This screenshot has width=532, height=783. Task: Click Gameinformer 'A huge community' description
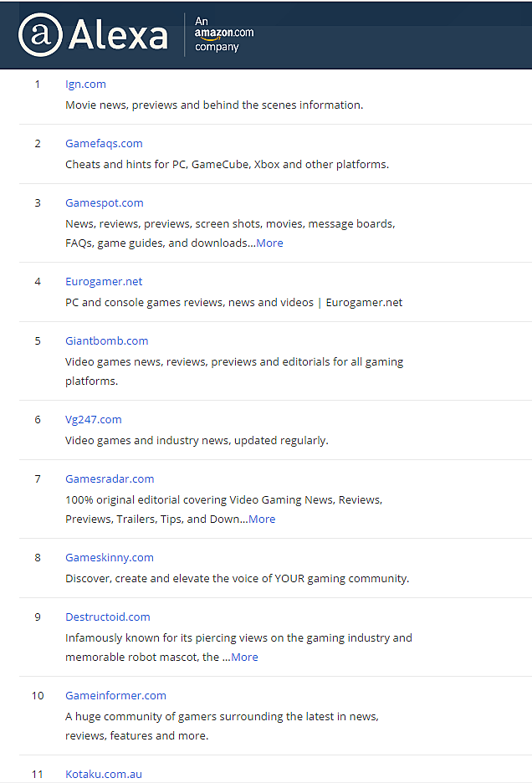(223, 726)
